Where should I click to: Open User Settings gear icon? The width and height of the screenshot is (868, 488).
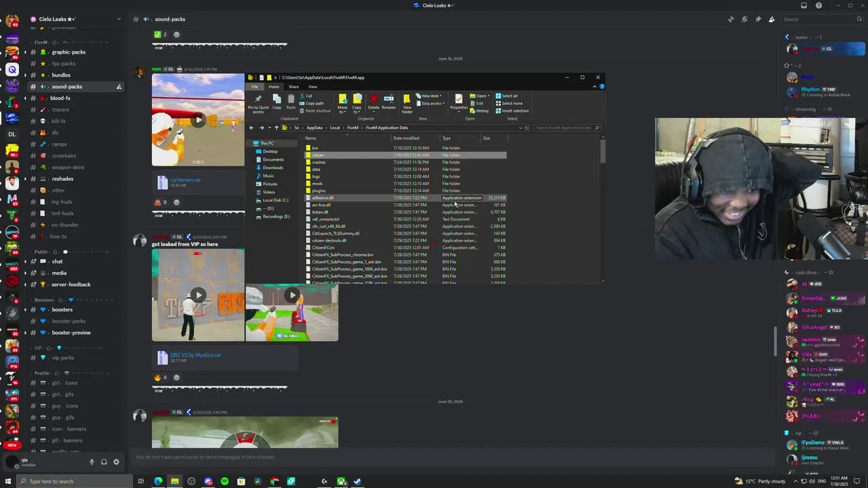pos(116,462)
